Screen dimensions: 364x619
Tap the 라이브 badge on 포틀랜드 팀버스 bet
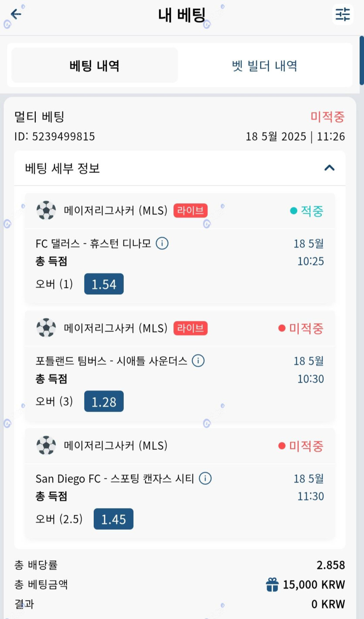pyautogui.click(x=191, y=328)
